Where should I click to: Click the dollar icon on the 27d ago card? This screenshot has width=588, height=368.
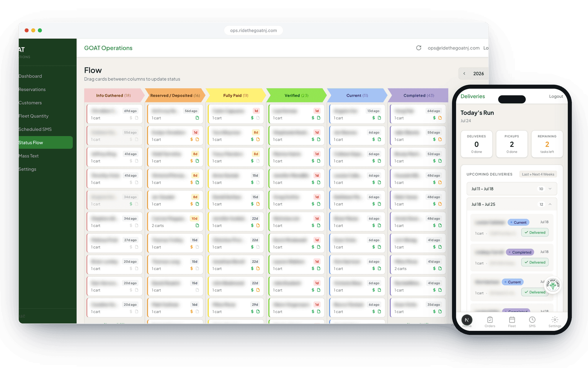coord(131,247)
